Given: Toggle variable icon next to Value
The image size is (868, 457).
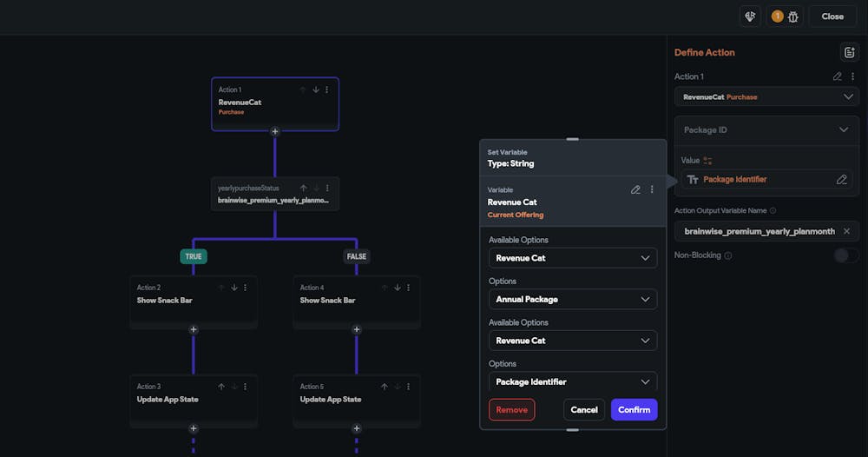Looking at the screenshot, I should pyautogui.click(x=707, y=161).
